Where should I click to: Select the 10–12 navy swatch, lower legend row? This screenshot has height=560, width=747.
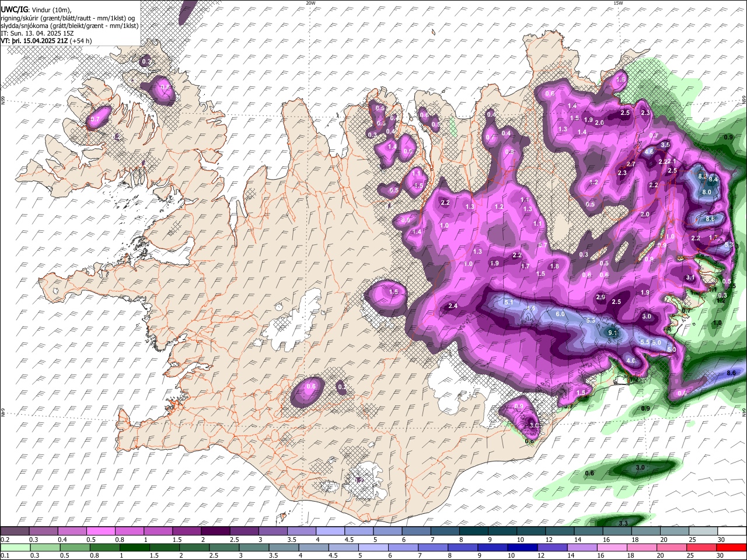522,547
